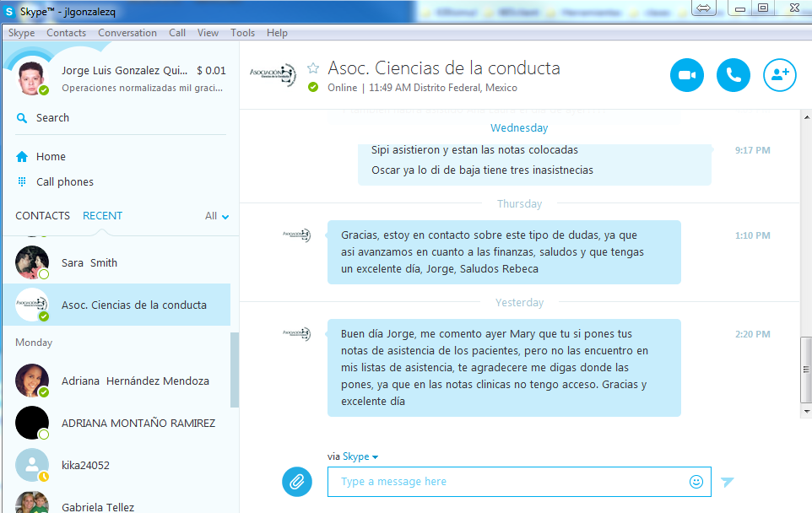Click Jorge Luis Gonzalez profile name
The width and height of the screenshot is (812, 513).
pyautogui.click(x=124, y=70)
